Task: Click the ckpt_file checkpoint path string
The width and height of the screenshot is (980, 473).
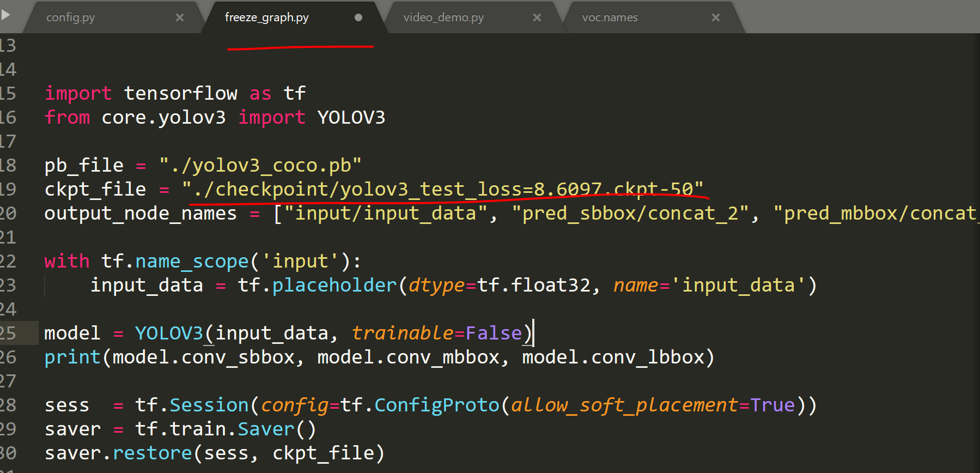Action: point(443,189)
